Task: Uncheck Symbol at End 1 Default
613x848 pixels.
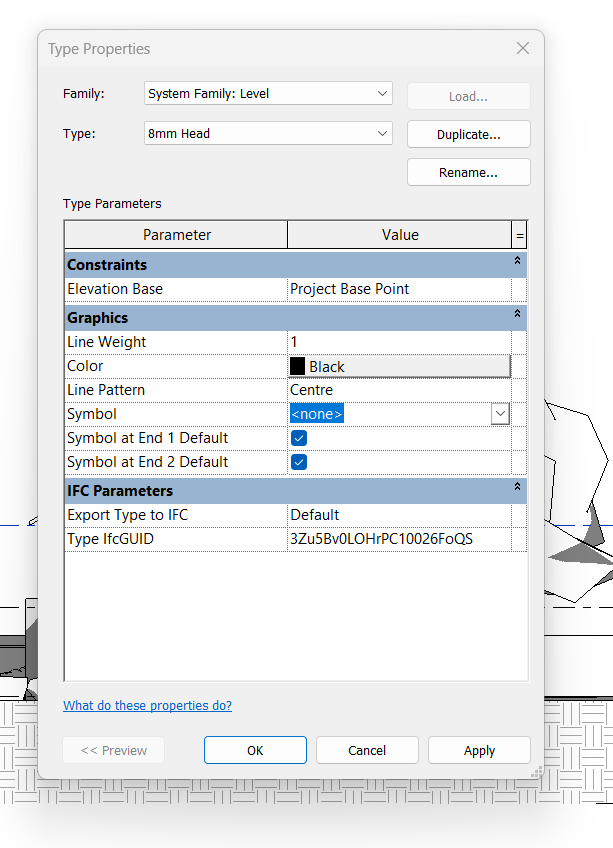Action: click(298, 437)
